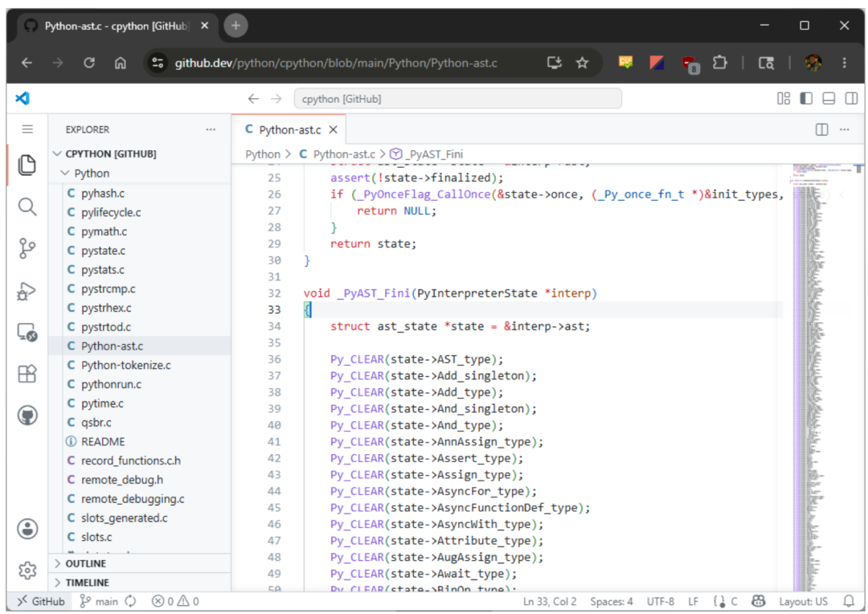Open the Extensions view icon
The width and height of the screenshot is (868, 614).
tap(27, 374)
